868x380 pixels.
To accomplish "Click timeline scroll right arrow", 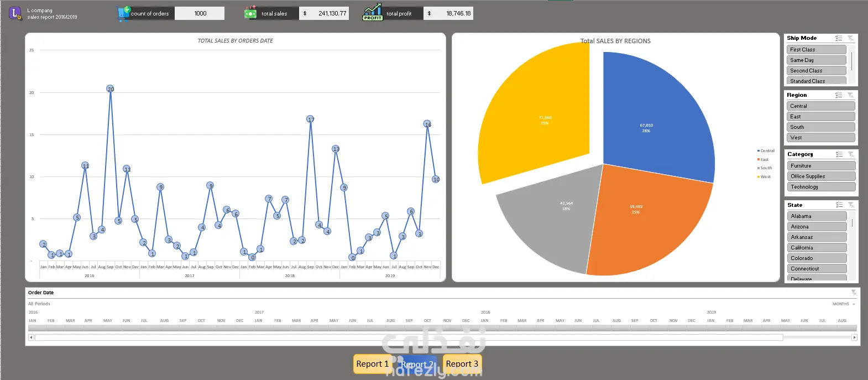I will click(x=855, y=337).
